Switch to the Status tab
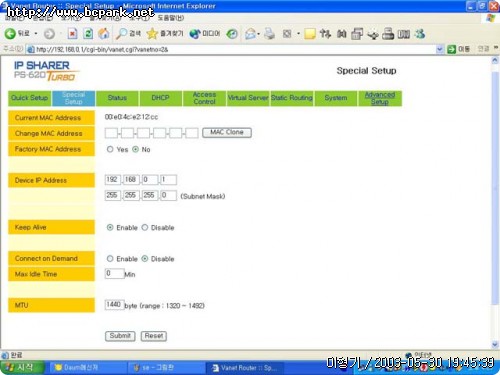The image size is (500, 375). [117, 98]
